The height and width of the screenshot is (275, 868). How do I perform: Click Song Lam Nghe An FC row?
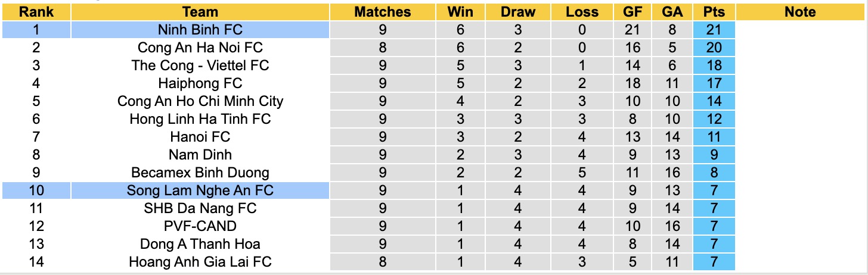click(200, 190)
